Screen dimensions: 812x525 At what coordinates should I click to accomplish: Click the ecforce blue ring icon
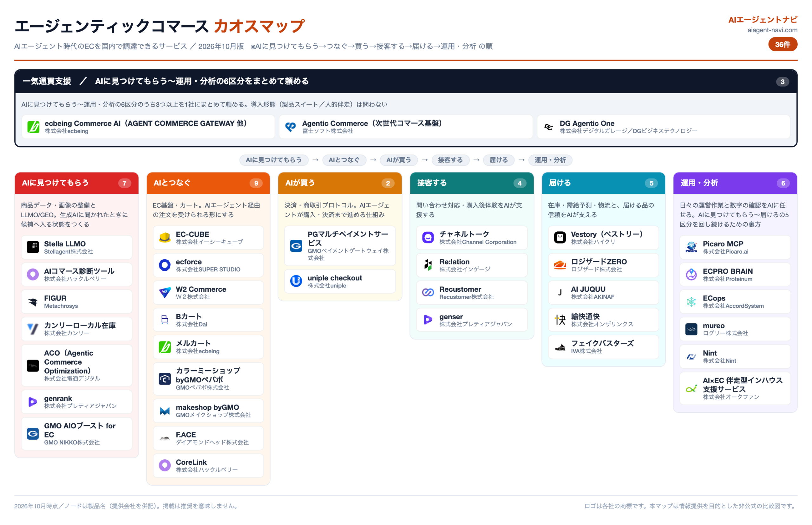click(165, 265)
